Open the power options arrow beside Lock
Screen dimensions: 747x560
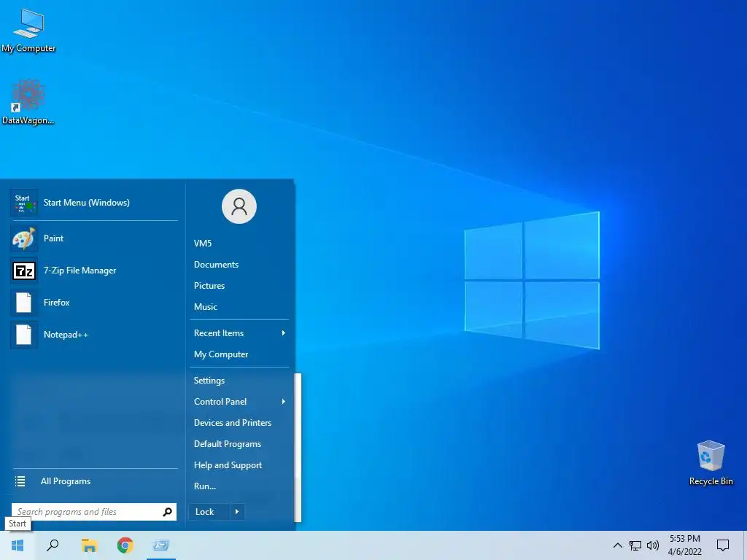click(237, 512)
